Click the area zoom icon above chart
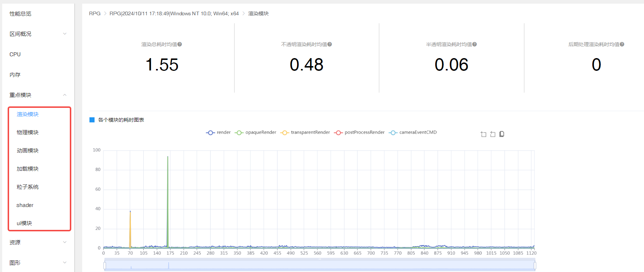 (483, 134)
